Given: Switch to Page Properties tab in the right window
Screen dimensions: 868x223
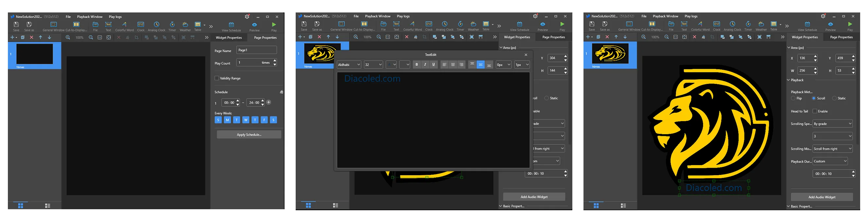Looking at the screenshot, I should pyautogui.click(x=842, y=37).
